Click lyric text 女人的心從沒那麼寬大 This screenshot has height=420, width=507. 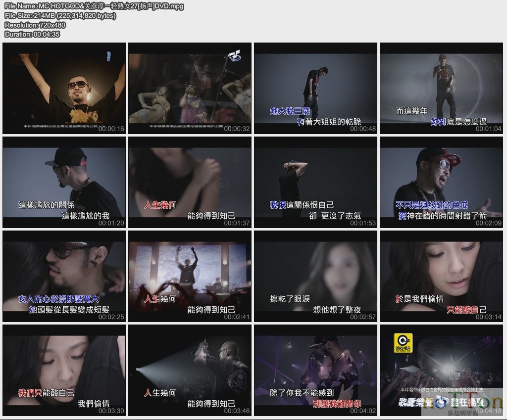58,299
